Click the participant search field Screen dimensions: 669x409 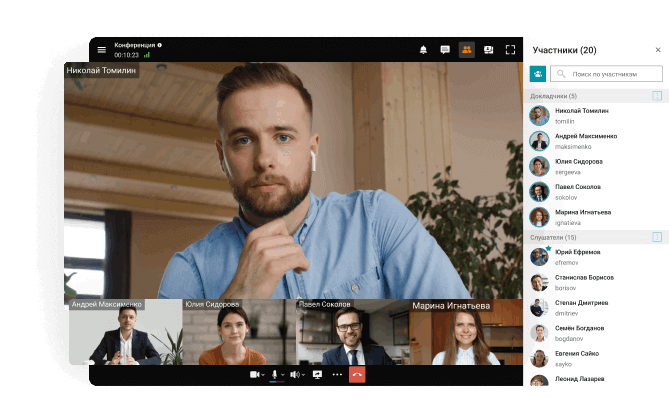[610, 74]
